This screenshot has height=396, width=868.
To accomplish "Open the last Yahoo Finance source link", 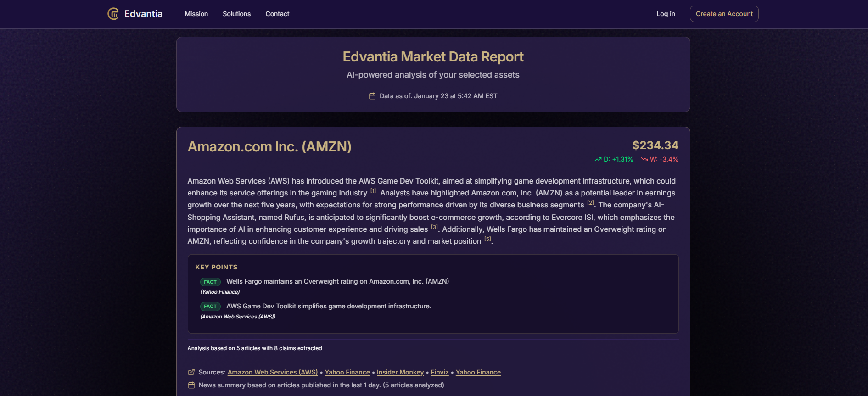I will click(478, 372).
